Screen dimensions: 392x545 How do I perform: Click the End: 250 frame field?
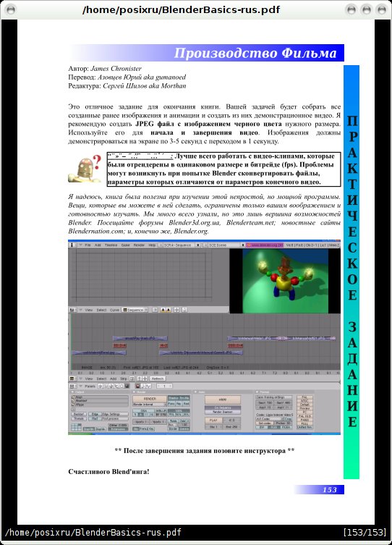[x=232, y=427]
